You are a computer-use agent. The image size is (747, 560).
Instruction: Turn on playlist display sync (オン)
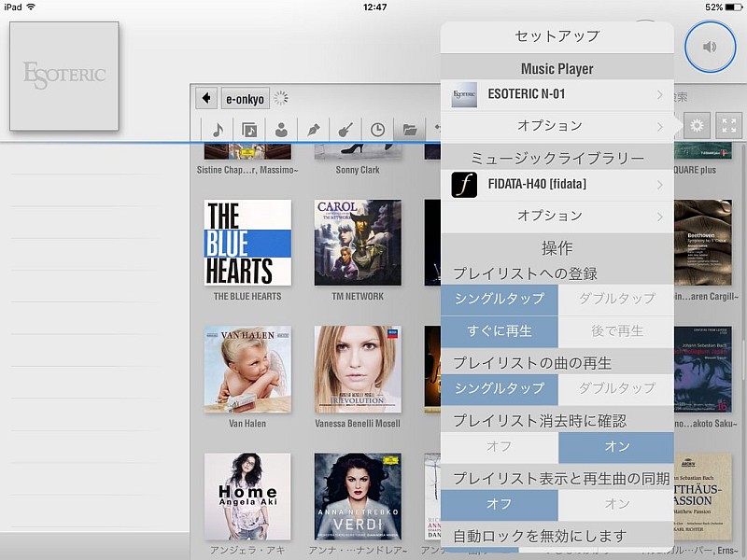(x=616, y=504)
